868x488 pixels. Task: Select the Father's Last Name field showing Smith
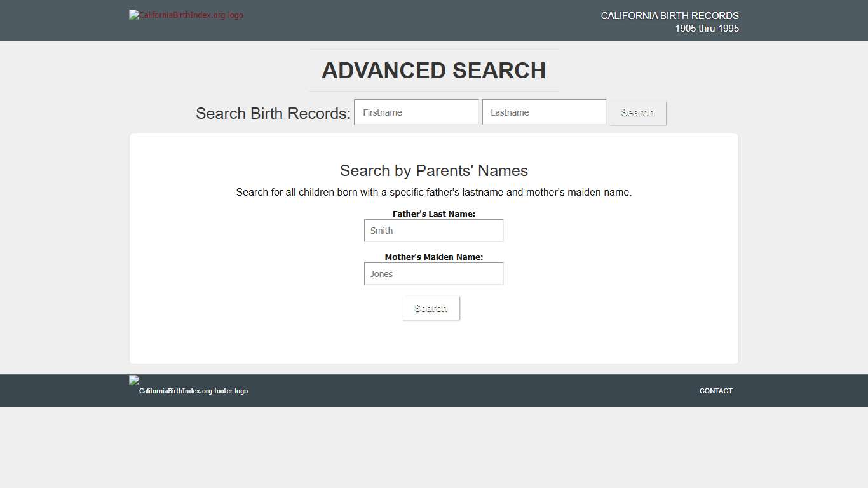click(x=433, y=230)
